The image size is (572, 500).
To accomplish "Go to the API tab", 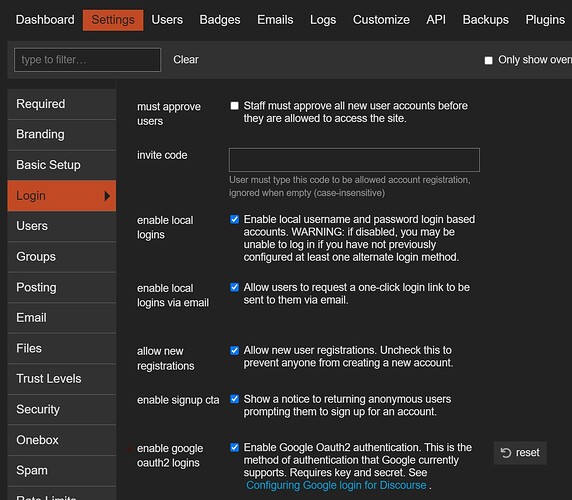I will click(436, 20).
